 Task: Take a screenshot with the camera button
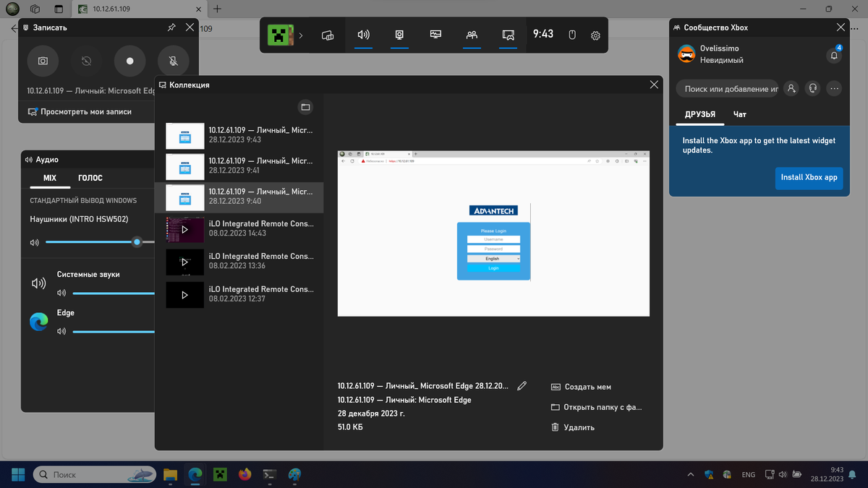pos(43,61)
